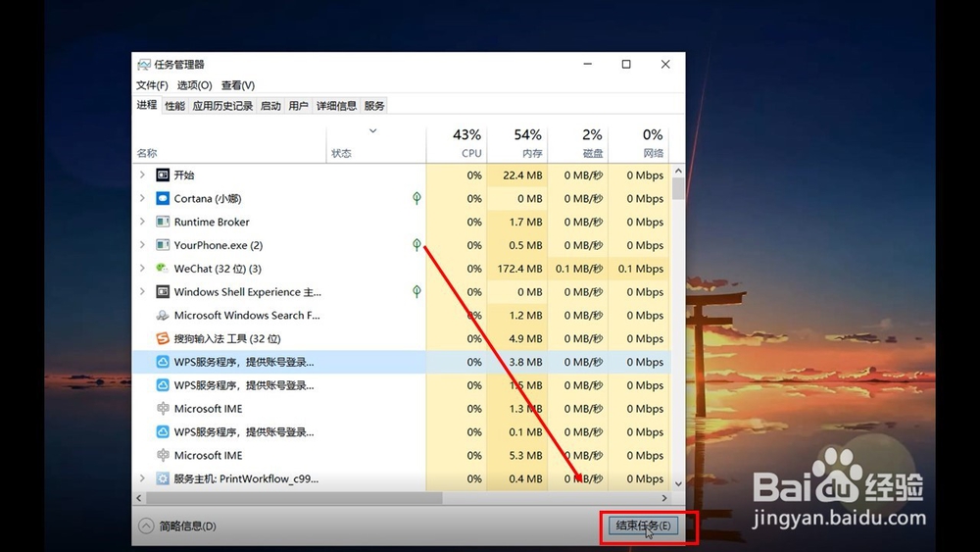
Task: Click WeChat memory value 172.4 MB
Action: tap(519, 269)
